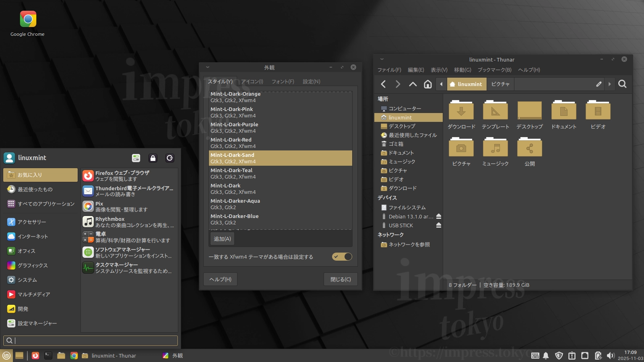Select ファイルシステム in Thunar sidebar
644x362 pixels.
409,208
